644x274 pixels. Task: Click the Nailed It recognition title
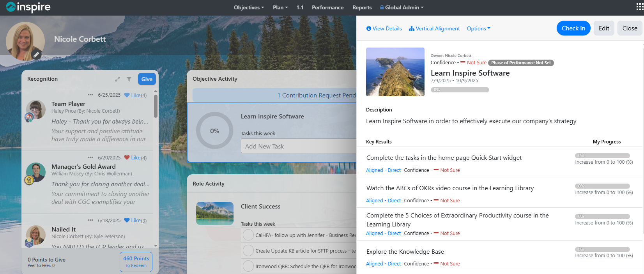point(64,229)
